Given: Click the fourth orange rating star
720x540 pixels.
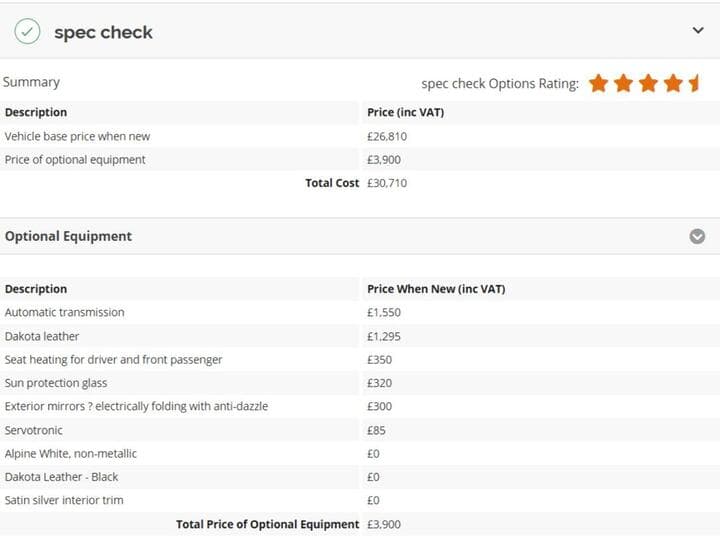Looking at the screenshot, I should pyautogui.click(x=673, y=83).
